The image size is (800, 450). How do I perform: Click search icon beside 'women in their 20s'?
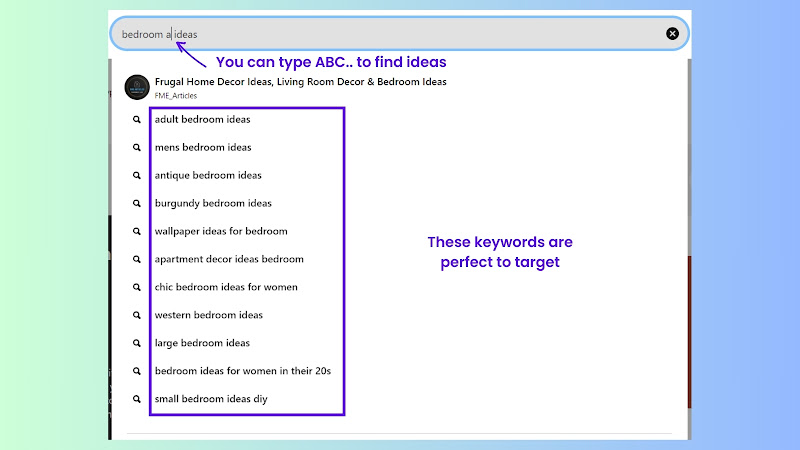pos(137,371)
